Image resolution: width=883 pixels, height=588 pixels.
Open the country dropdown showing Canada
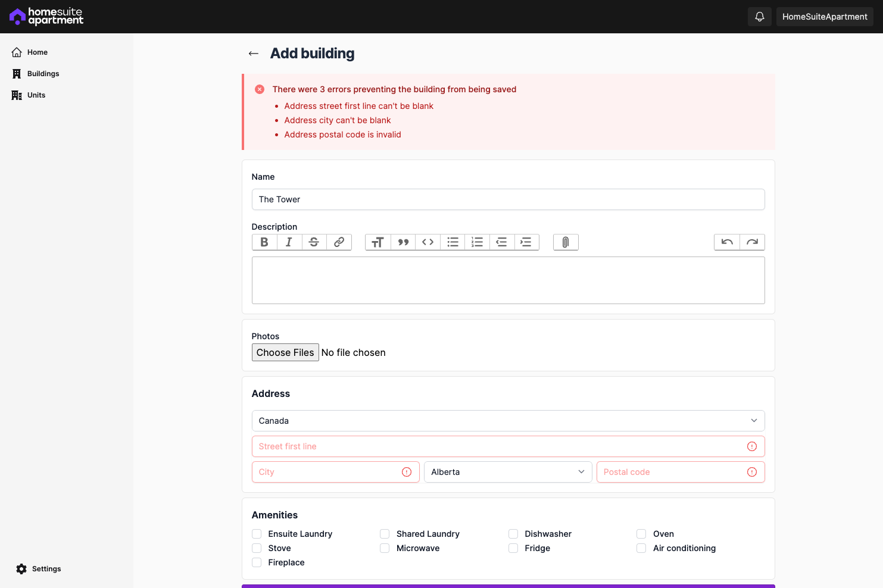[508, 421]
